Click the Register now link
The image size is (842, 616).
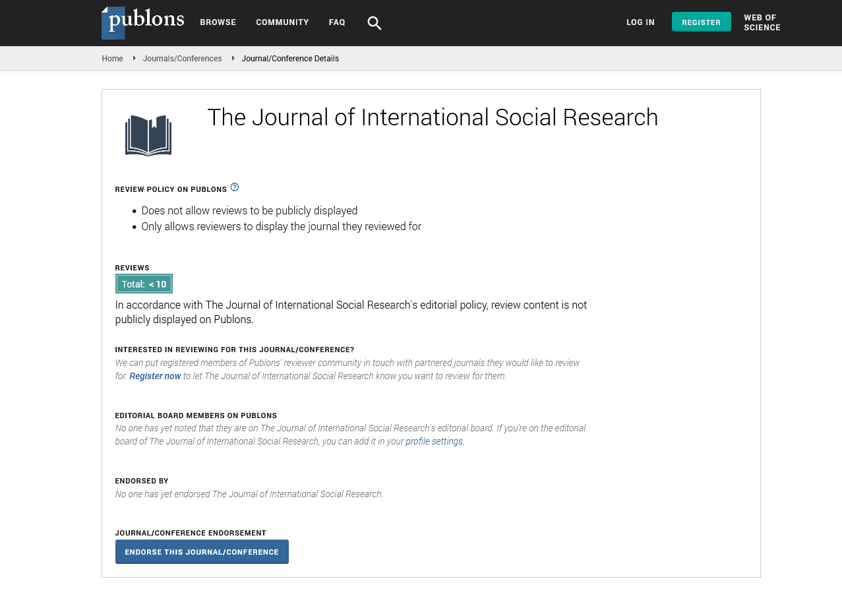[x=155, y=376]
